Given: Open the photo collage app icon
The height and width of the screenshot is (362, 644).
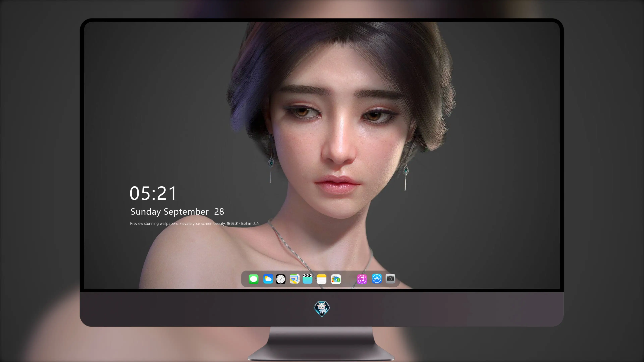Looking at the screenshot, I should [336, 279].
